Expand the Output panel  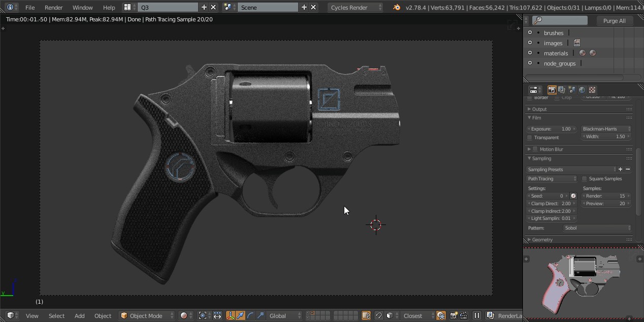(539, 109)
